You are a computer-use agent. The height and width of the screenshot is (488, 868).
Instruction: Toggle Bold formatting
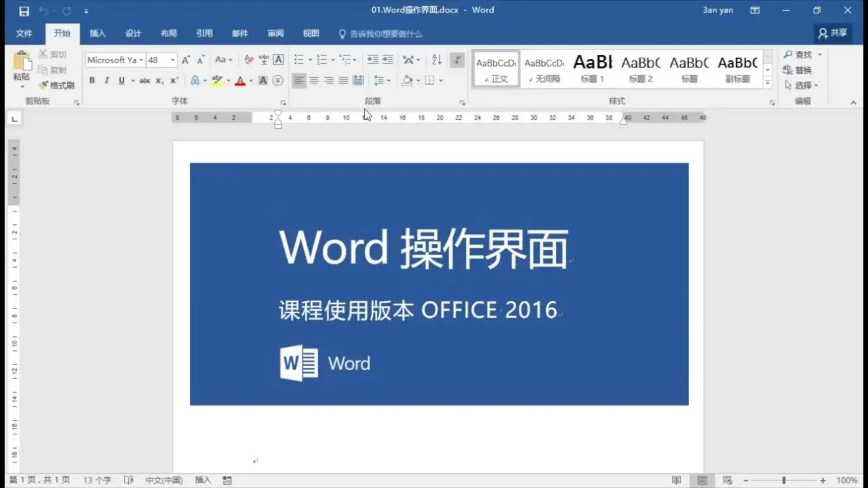92,81
